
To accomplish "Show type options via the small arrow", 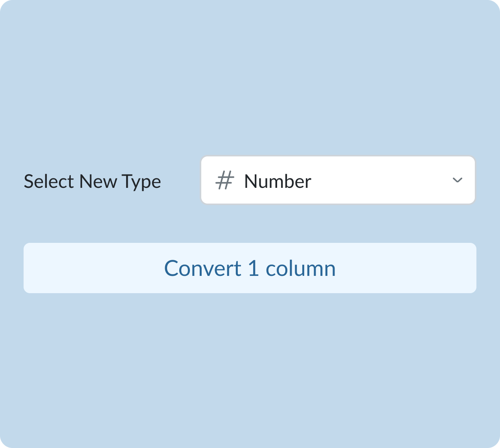I will (457, 180).
